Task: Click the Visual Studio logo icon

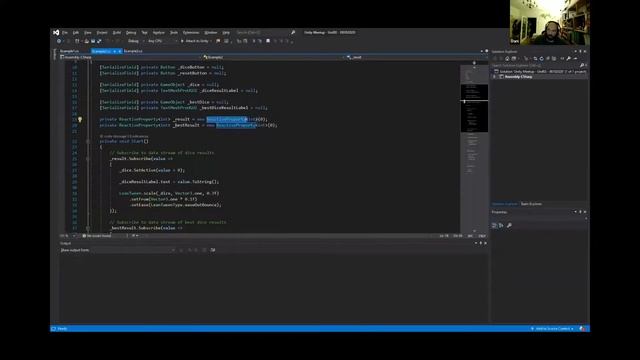Action: [56, 33]
